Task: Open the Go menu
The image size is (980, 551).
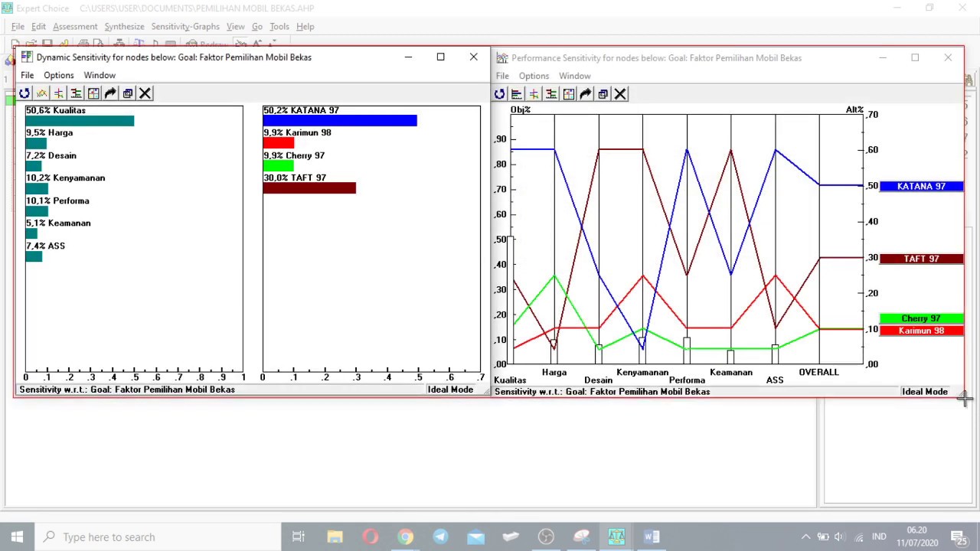Action: point(257,26)
